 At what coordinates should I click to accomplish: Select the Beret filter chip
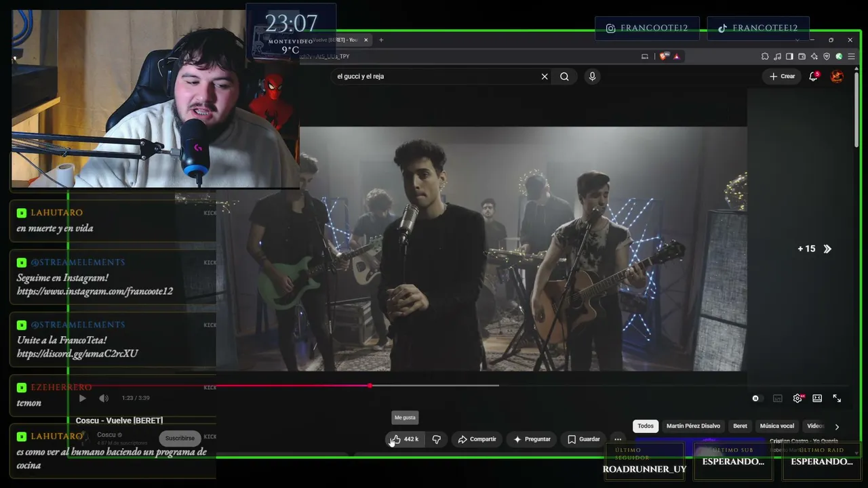pyautogui.click(x=740, y=426)
